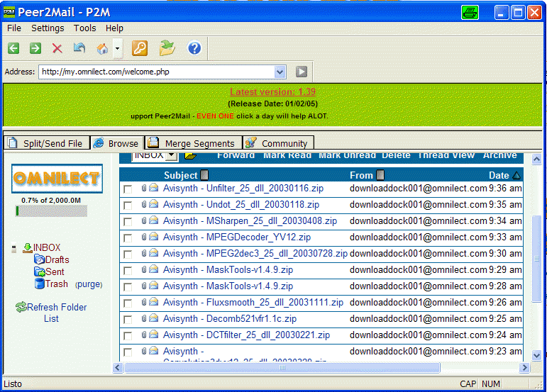
Task: Click the envelope icon of Decomb521vfr1.1c.zip message
Action: [x=153, y=318]
